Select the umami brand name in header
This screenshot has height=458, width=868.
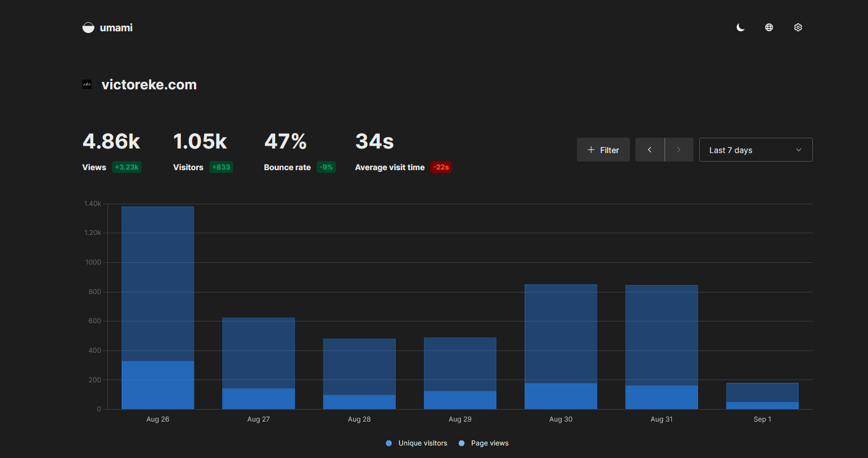116,27
